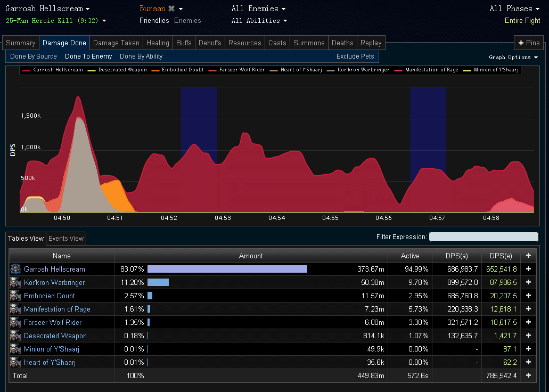Click the Filter Expression input field
549x392 pixels.
484,237
